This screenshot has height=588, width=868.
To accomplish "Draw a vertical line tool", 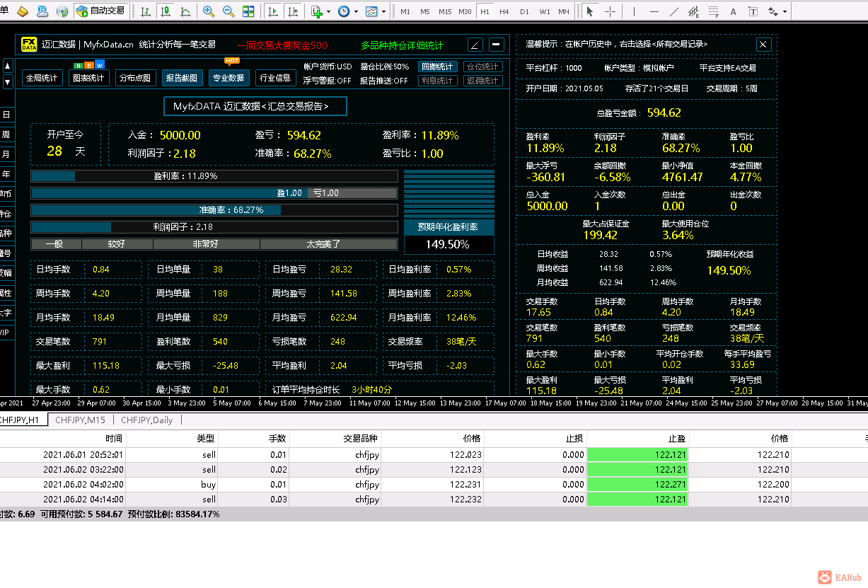I will pos(635,11).
